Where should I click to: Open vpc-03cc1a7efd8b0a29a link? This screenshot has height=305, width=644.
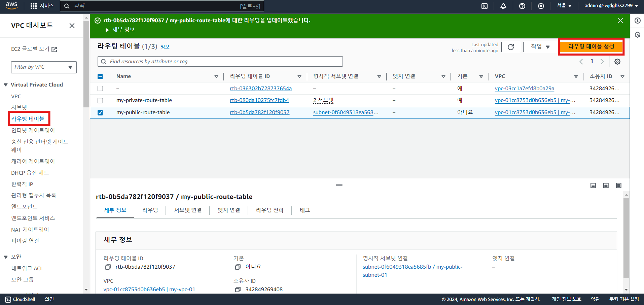[x=525, y=89]
